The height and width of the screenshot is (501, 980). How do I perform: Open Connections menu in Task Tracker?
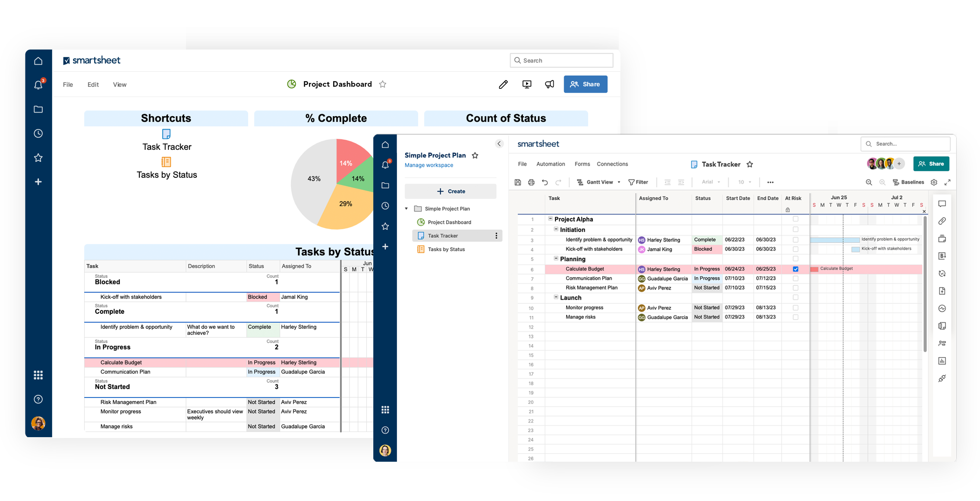(x=612, y=164)
